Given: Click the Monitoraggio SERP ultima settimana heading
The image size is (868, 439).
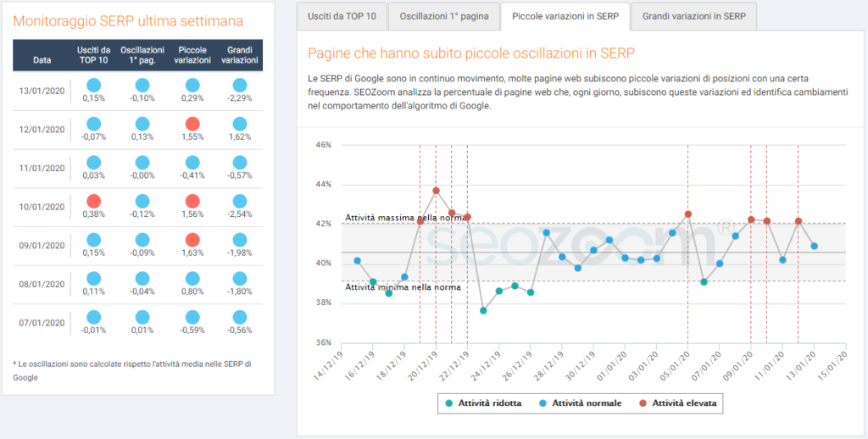Looking at the screenshot, I should pos(128,21).
